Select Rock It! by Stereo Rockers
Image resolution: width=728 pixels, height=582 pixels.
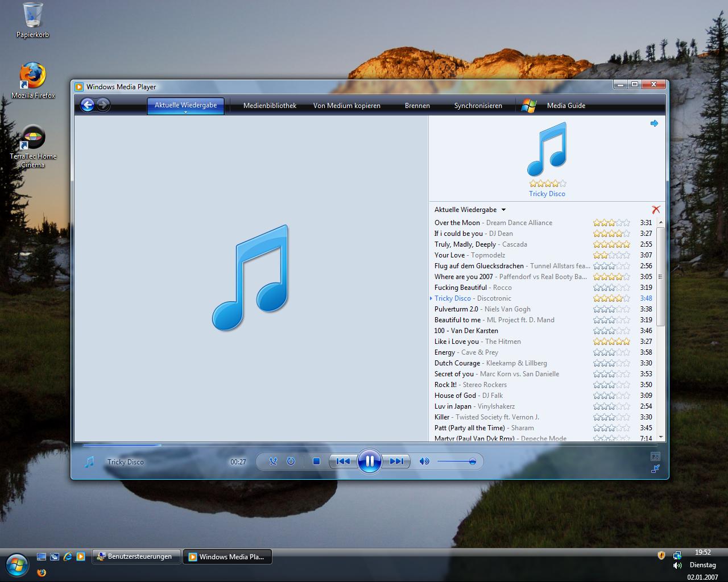[543, 385]
